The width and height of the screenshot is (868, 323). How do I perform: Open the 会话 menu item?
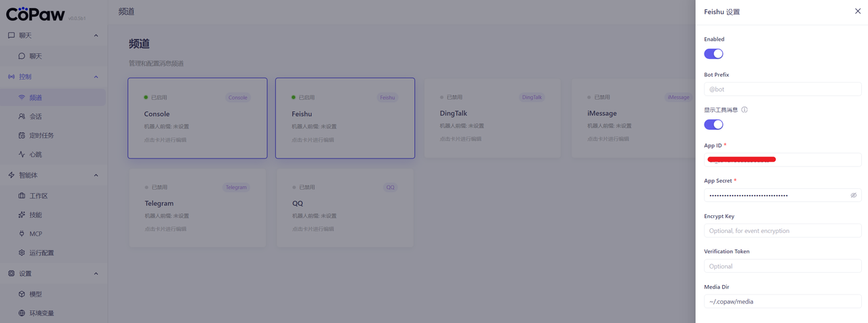pos(54,116)
